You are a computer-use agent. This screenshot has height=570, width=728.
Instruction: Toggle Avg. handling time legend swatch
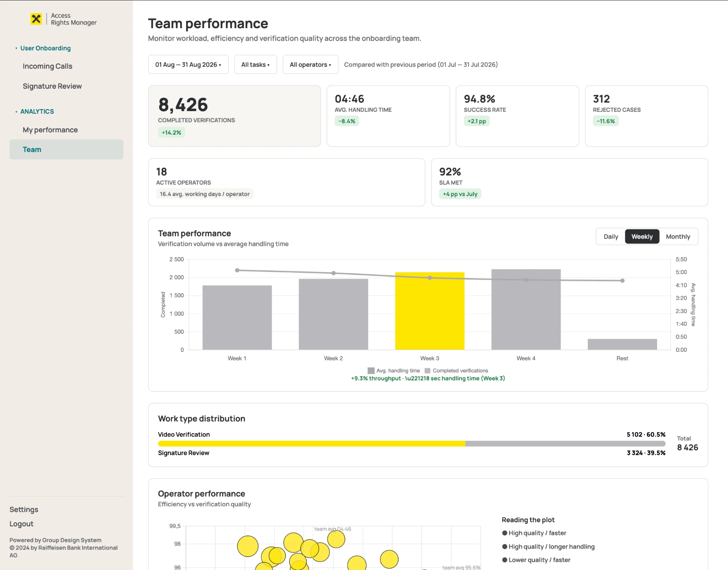tap(371, 371)
